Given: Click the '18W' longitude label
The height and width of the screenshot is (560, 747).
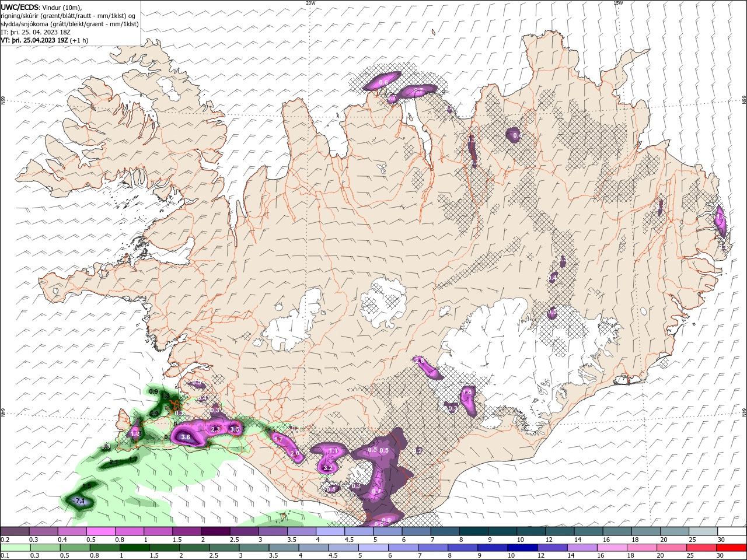Looking at the screenshot, I should (x=618, y=3).
